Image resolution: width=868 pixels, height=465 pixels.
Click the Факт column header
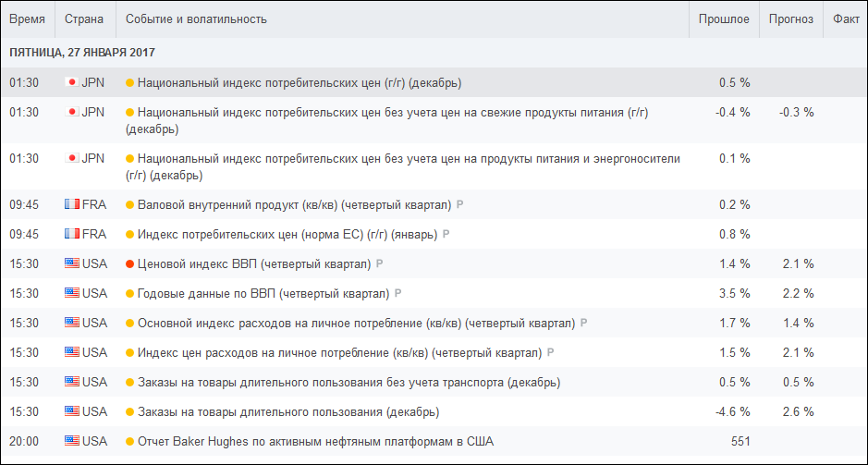(x=846, y=19)
